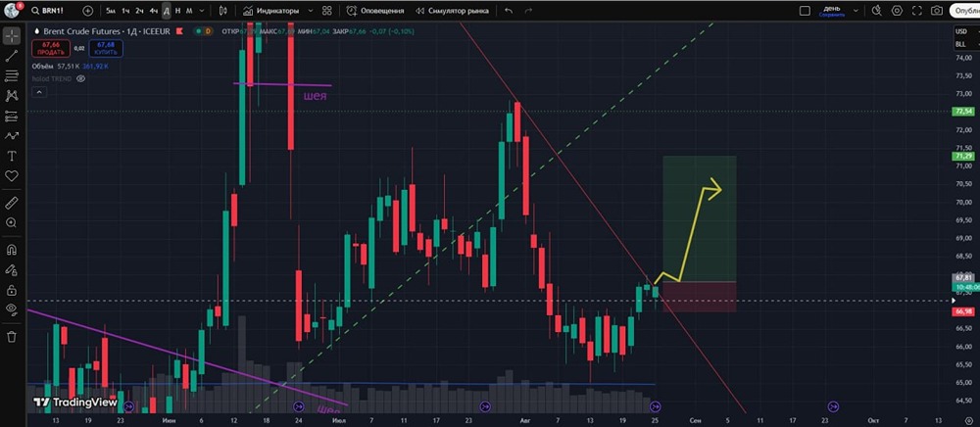Select the crosshair cursor tool
The image size is (980, 427).
(x=11, y=36)
